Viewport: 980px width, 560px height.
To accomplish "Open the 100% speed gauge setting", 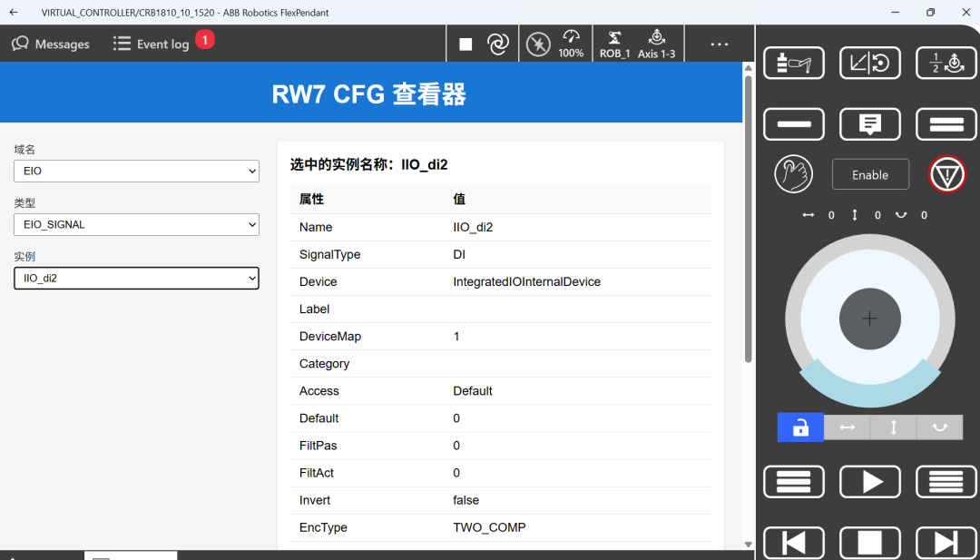I will [571, 44].
